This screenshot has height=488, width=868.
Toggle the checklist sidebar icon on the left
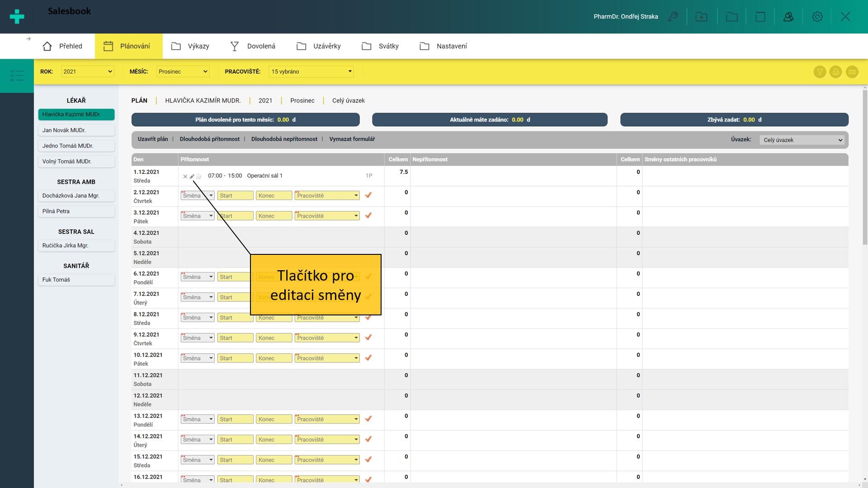coord(17,75)
